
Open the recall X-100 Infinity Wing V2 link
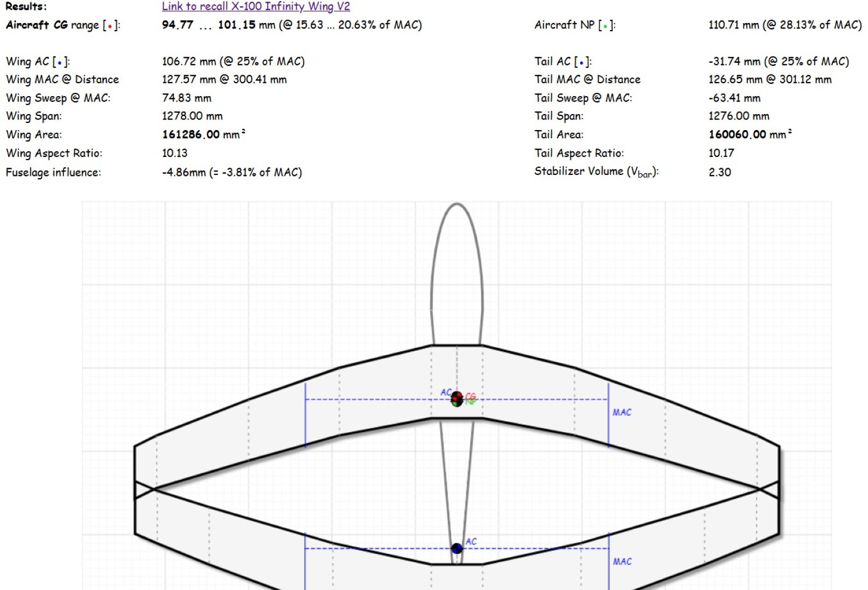[x=256, y=7]
